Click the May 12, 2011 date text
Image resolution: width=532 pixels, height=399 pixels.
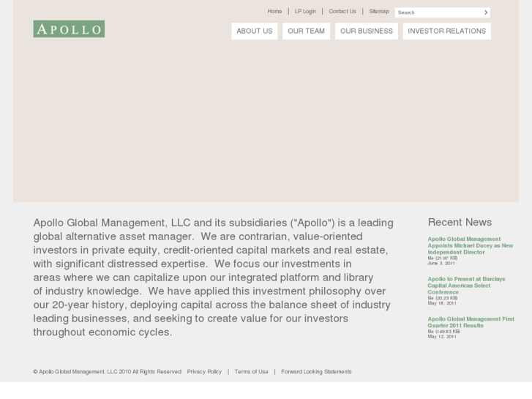pos(442,337)
